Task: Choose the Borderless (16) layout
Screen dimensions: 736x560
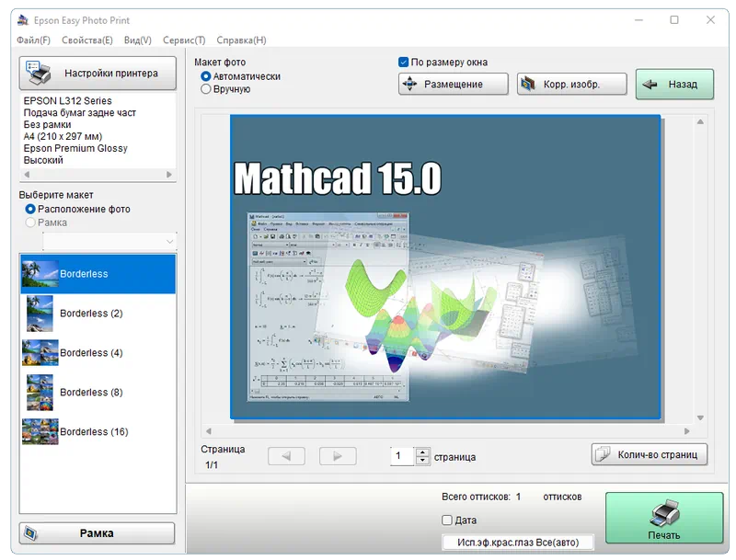Action: click(98, 431)
